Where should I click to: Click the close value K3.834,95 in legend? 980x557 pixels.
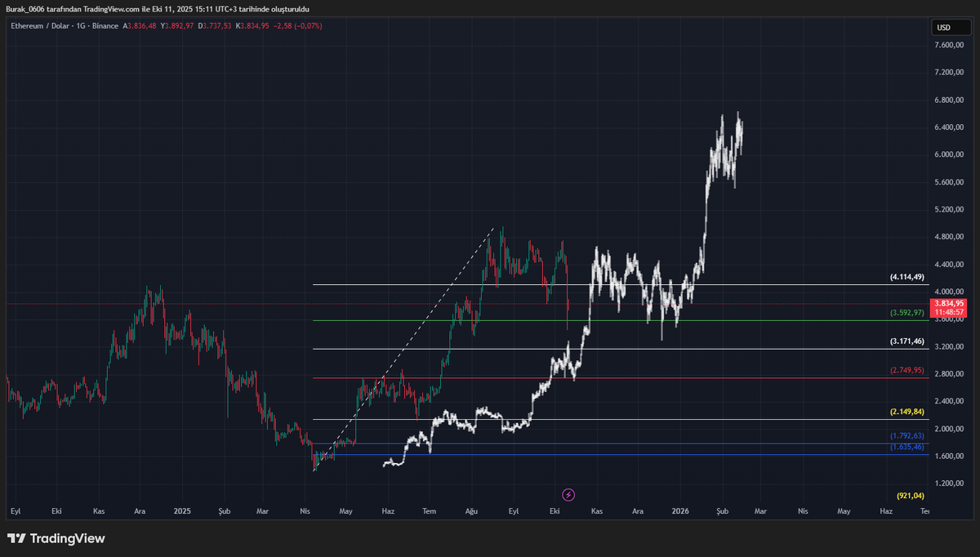pyautogui.click(x=252, y=26)
